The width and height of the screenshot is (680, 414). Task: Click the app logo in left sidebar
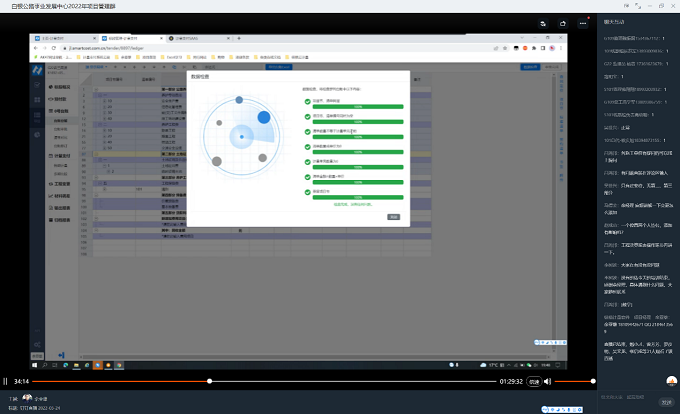35,71
